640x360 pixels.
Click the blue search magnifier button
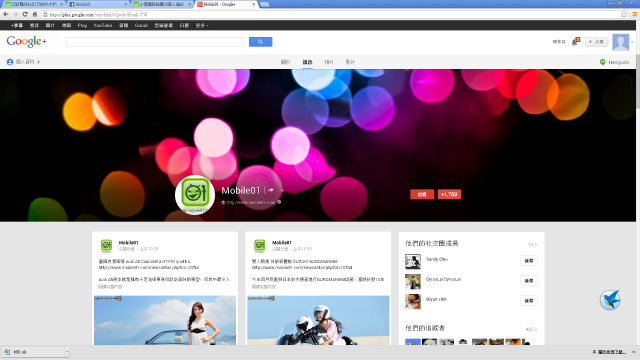point(260,42)
